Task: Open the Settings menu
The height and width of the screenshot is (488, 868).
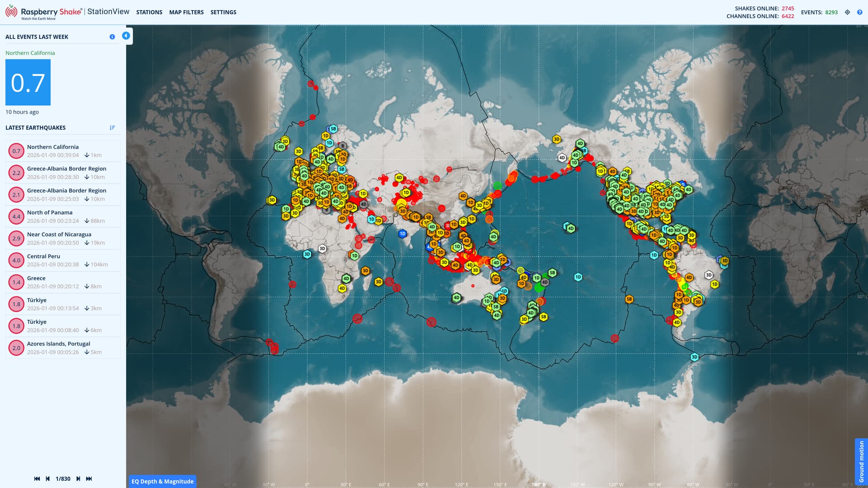Action: point(223,12)
